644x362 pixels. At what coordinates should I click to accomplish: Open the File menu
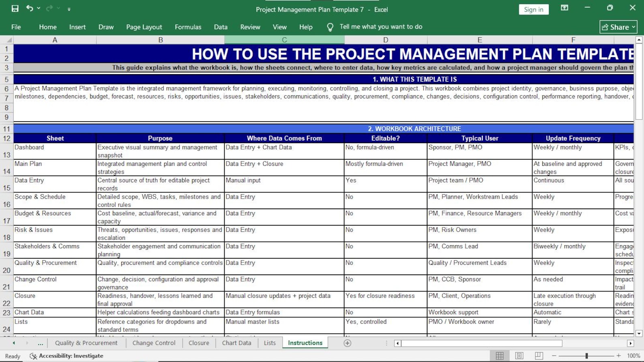[16, 27]
